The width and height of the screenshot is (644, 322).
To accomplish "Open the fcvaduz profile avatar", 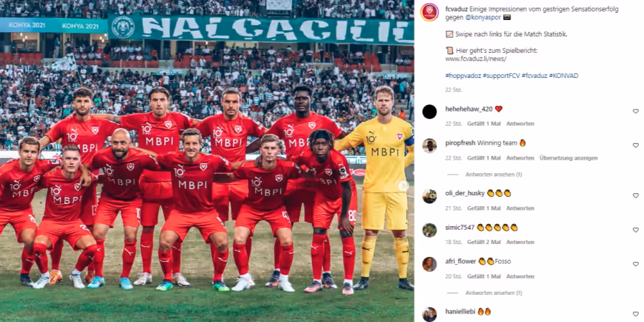I will 429,12.
